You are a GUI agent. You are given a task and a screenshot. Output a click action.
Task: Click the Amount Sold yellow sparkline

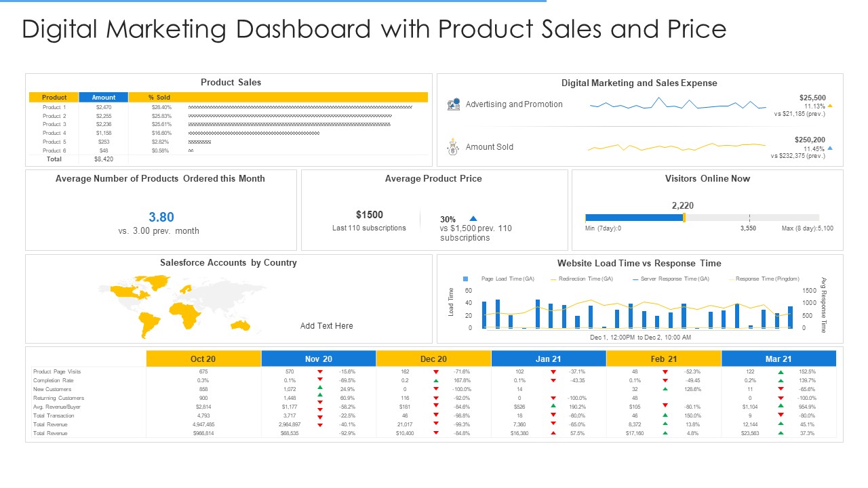[677, 146]
